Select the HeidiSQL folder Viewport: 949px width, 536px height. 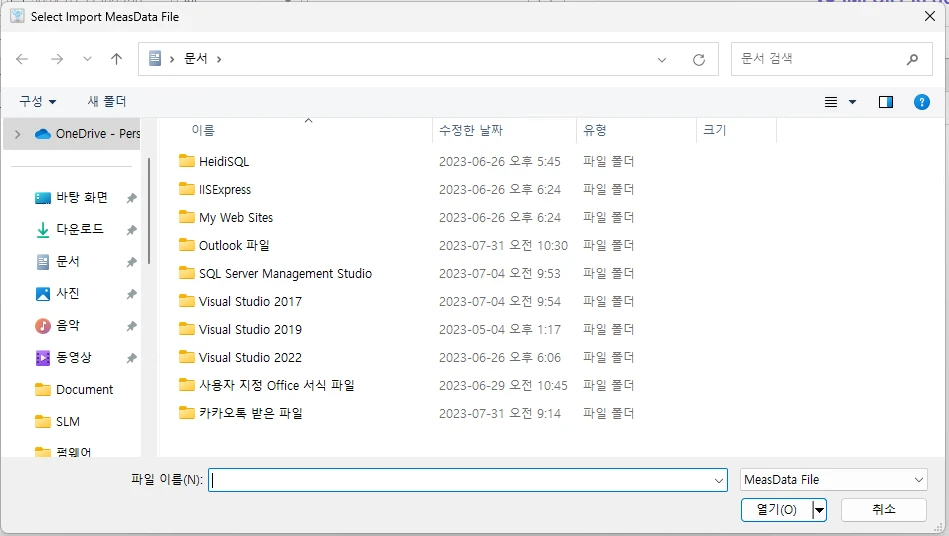(x=224, y=162)
